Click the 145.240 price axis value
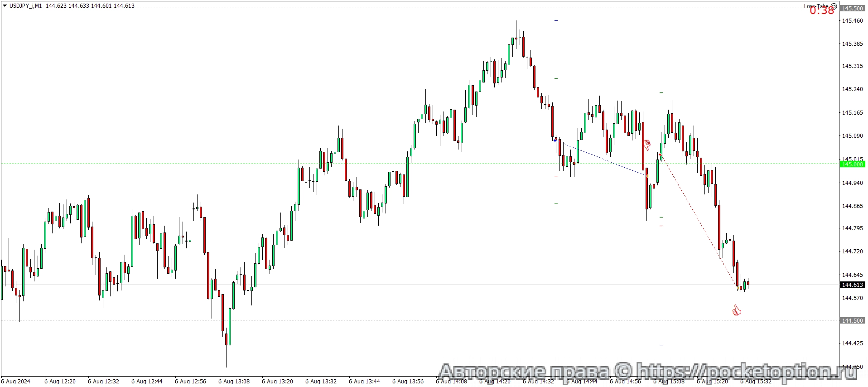The image size is (868, 387). (852, 89)
